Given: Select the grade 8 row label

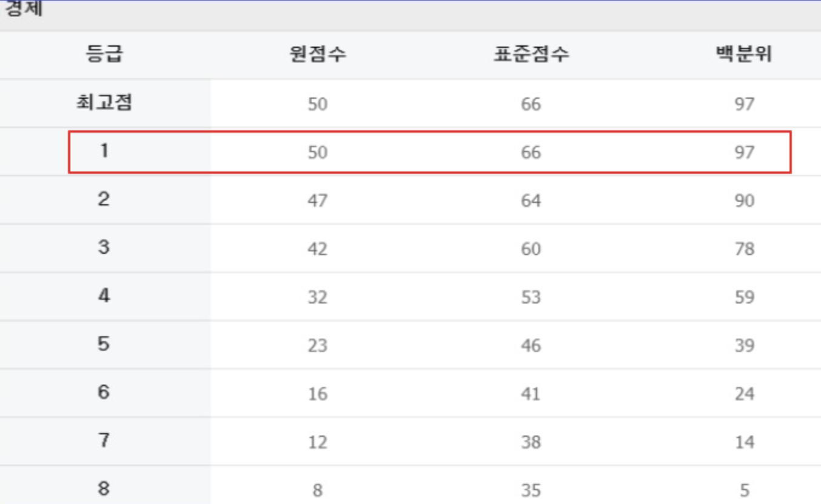Looking at the screenshot, I should pos(104,488).
